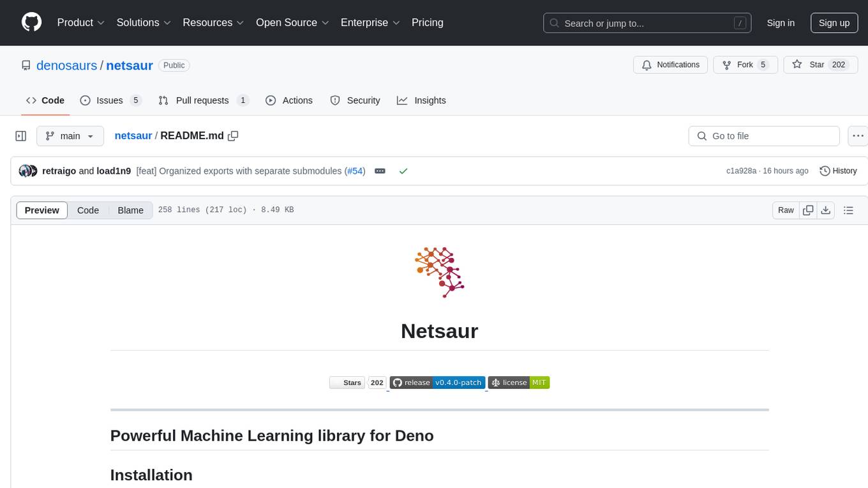This screenshot has height=488, width=868.
Task: Click the MIT license badge
Action: tap(518, 383)
